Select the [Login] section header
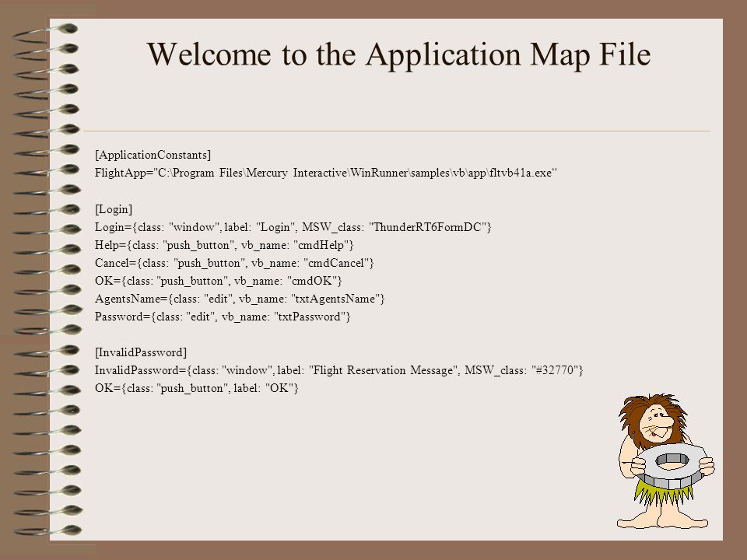 point(114,209)
